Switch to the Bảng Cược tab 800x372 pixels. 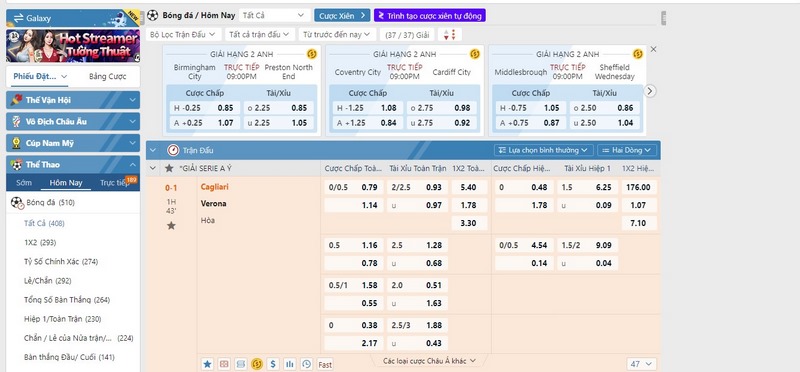(107, 77)
